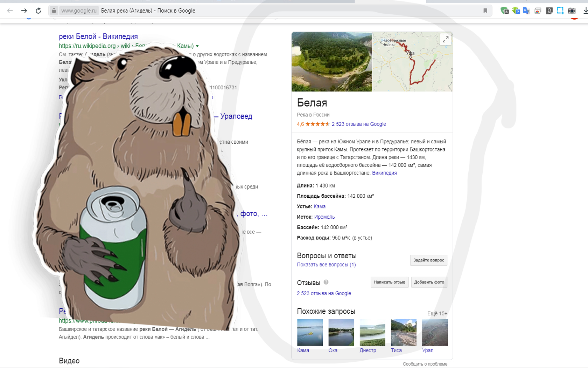This screenshot has width=588, height=368.
Task: Click the 'Река в России' subtitle
Action: click(x=313, y=115)
